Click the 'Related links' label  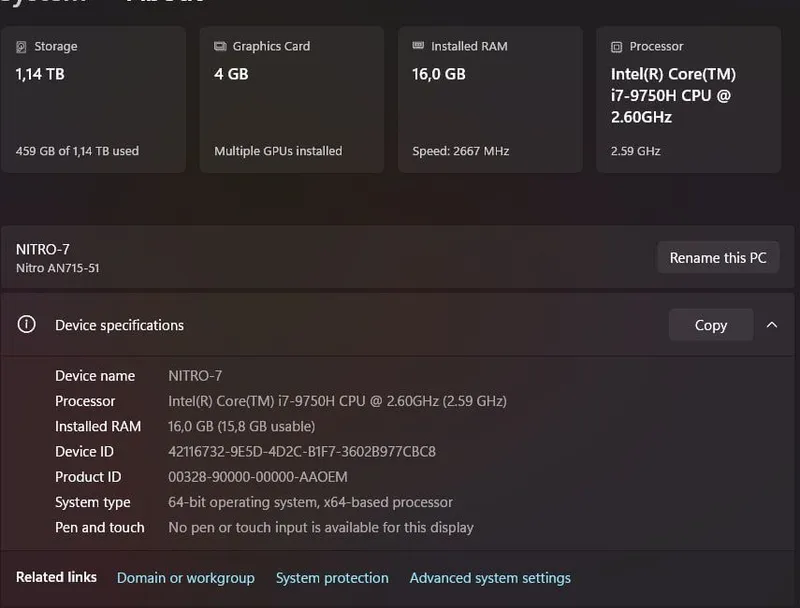pos(56,577)
